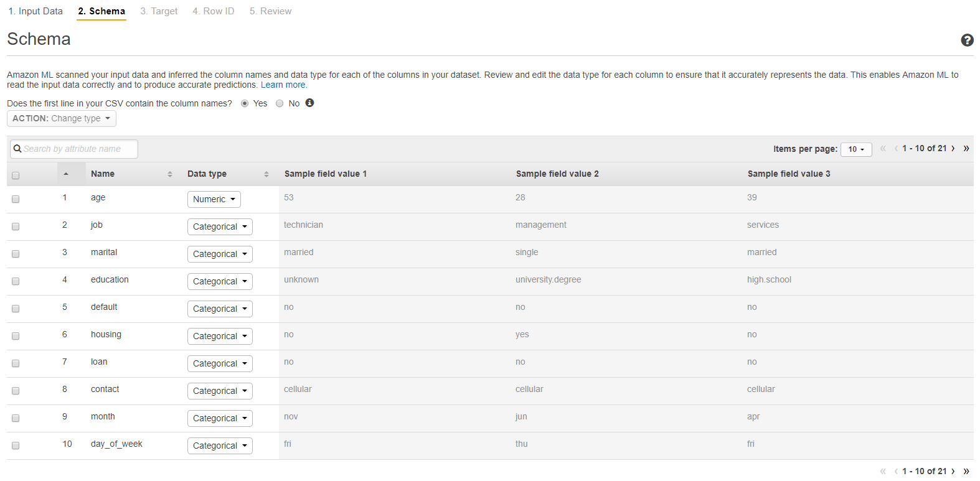The width and height of the screenshot is (980, 481).
Task: Open the items per page dropdown
Action: (x=856, y=149)
